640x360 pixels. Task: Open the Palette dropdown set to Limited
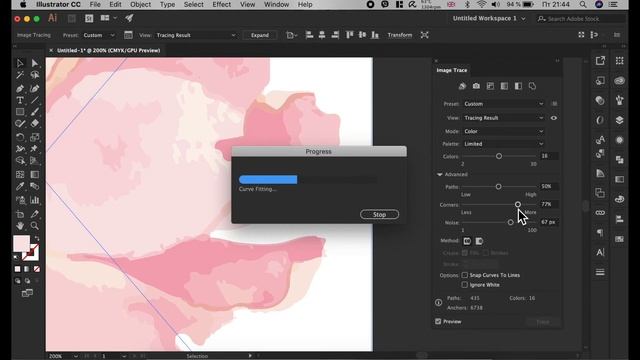pos(504,144)
